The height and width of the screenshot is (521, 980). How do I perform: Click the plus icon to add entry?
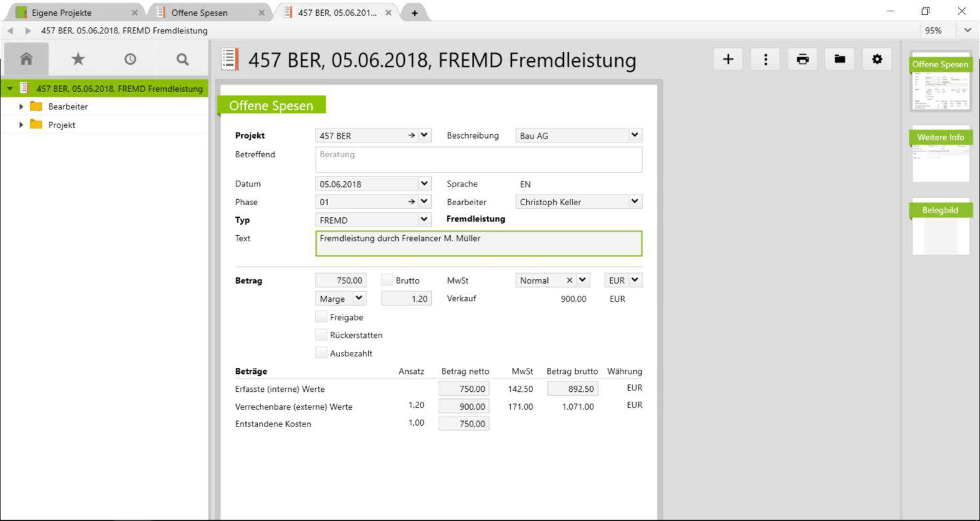point(728,59)
